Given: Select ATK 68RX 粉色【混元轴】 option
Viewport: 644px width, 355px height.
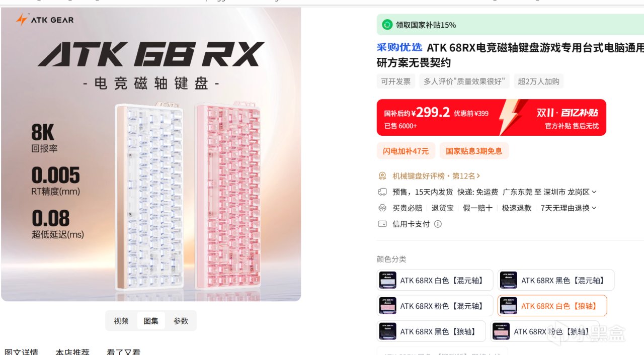Looking at the screenshot, I should click(435, 306).
